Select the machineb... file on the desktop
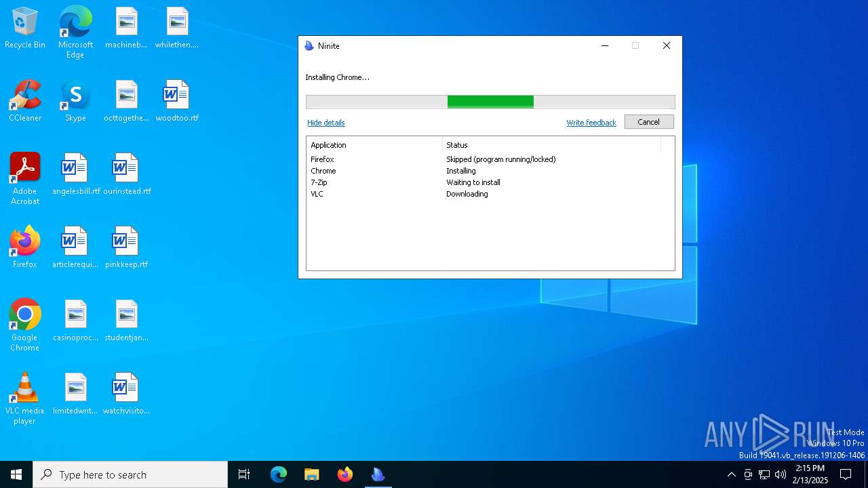The image size is (868, 488). coord(126,28)
